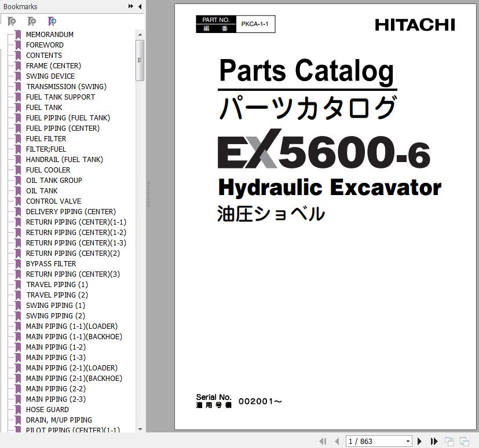The width and height of the screenshot is (479, 448).
Task: Open the BYPASS FILTER bookmark
Action: click(51, 264)
